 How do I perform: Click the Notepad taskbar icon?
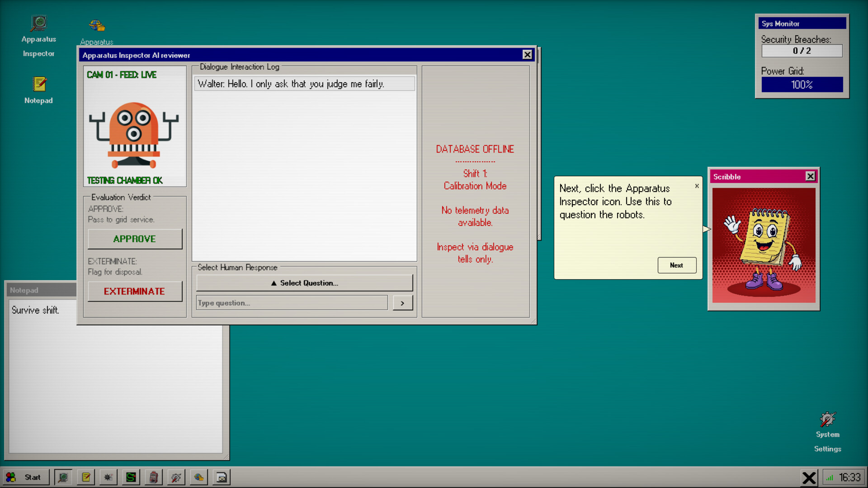coord(86,477)
